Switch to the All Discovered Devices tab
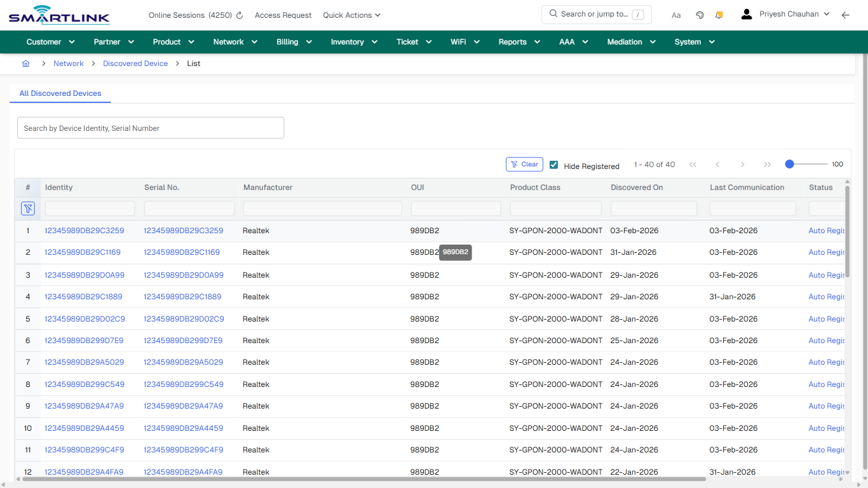The width and height of the screenshot is (868, 488). (60, 93)
